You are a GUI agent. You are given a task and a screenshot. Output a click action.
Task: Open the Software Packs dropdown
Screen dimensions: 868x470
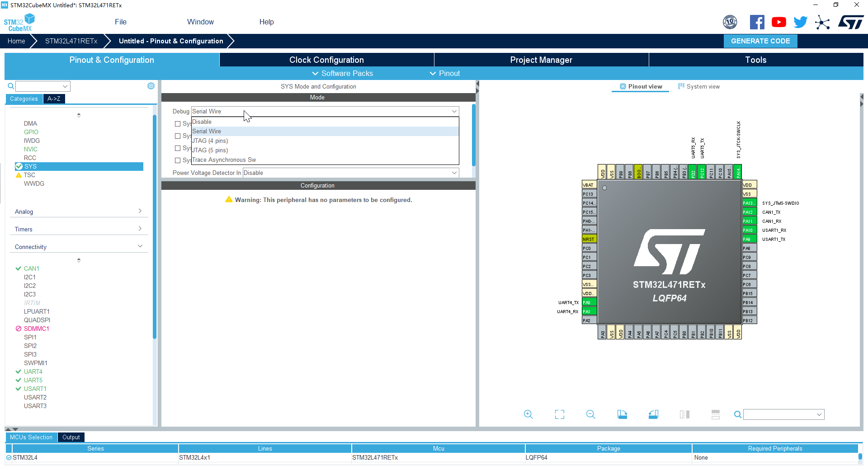coord(342,73)
